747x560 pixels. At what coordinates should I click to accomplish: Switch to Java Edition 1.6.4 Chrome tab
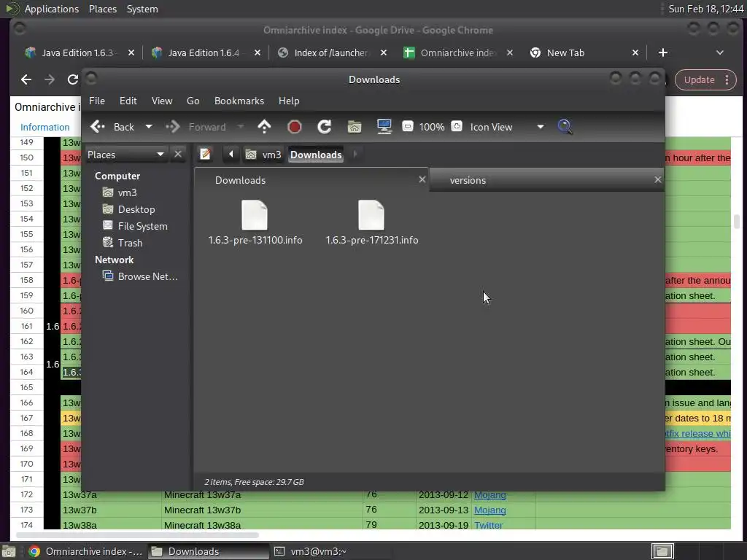(205, 52)
